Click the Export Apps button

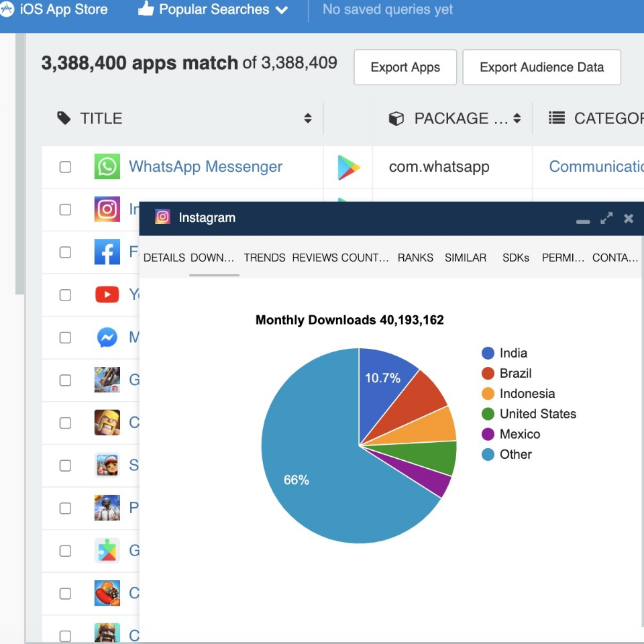[405, 67]
